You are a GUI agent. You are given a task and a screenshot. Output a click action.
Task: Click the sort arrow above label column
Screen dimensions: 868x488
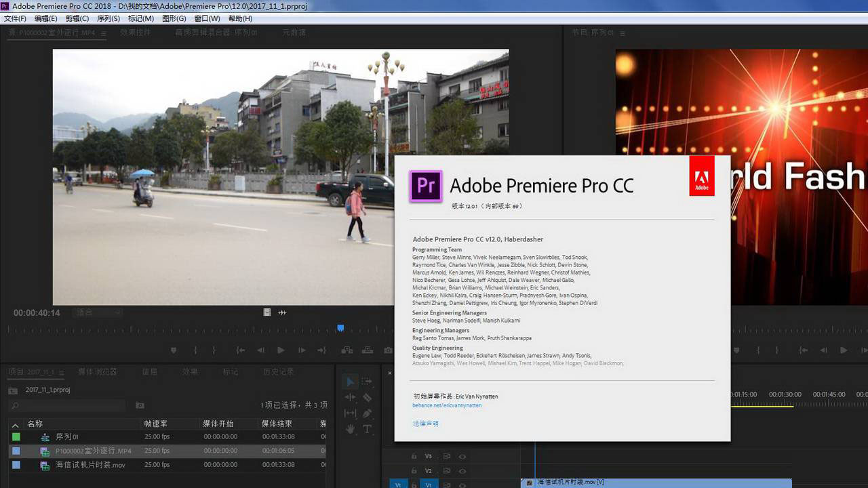pyautogui.click(x=16, y=426)
